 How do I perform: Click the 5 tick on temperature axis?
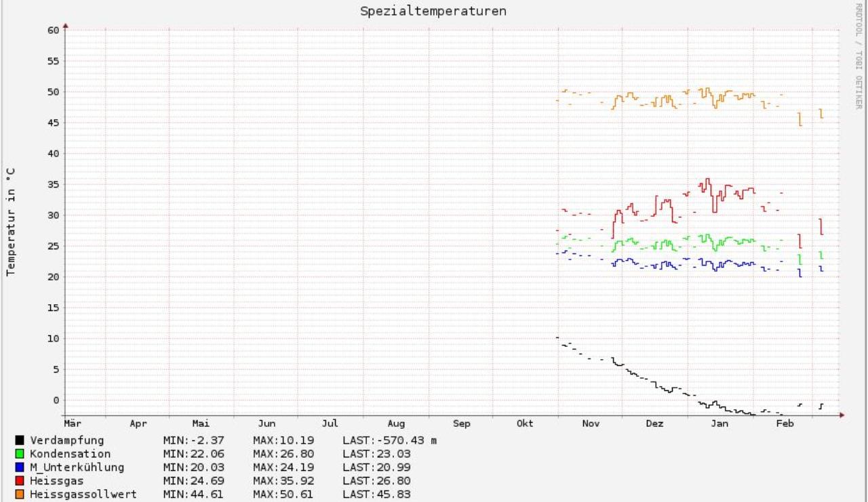point(56,369)
